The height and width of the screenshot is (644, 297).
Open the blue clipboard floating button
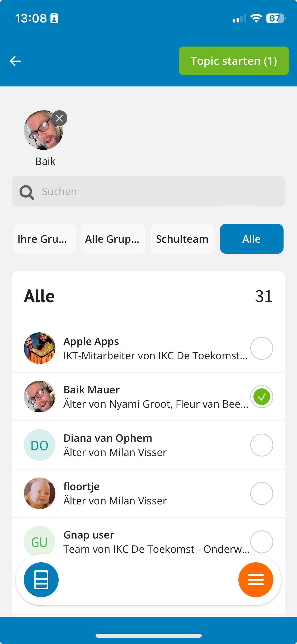(x=41, y=580)
